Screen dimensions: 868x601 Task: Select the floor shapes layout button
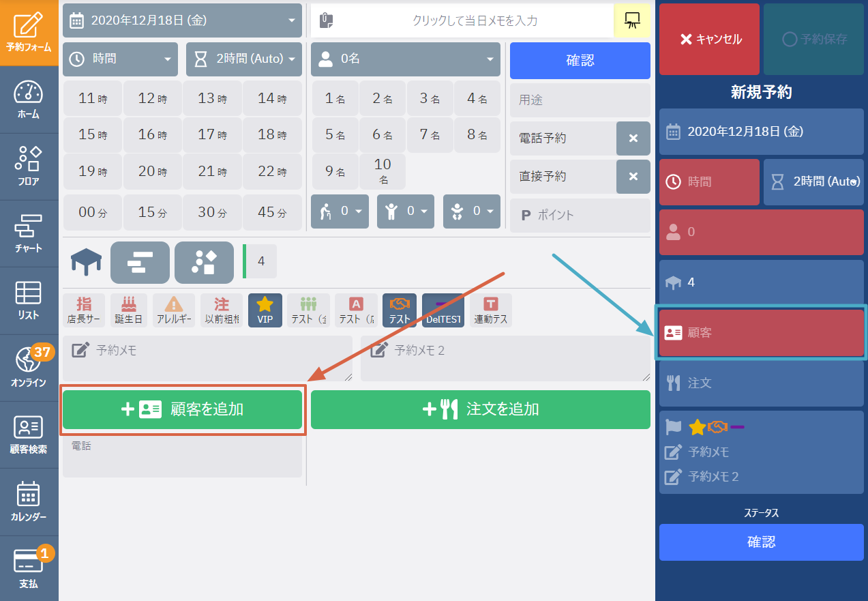point(204,262)
